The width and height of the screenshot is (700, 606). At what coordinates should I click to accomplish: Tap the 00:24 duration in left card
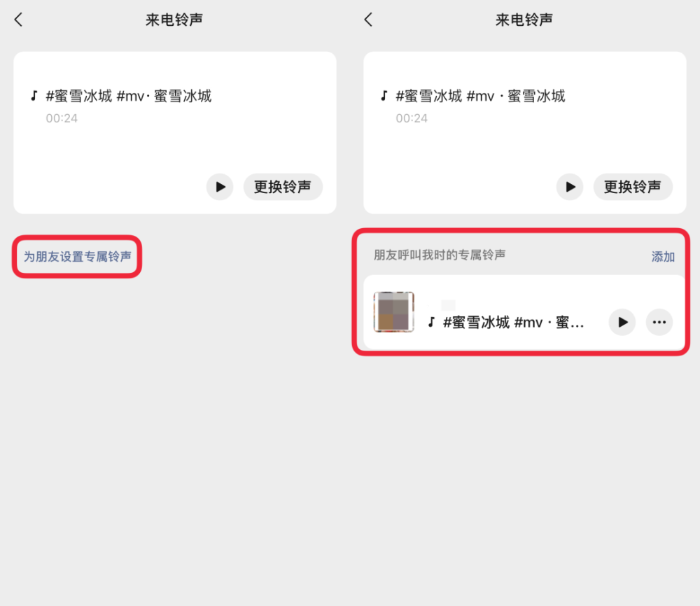(x=62, y=118)
